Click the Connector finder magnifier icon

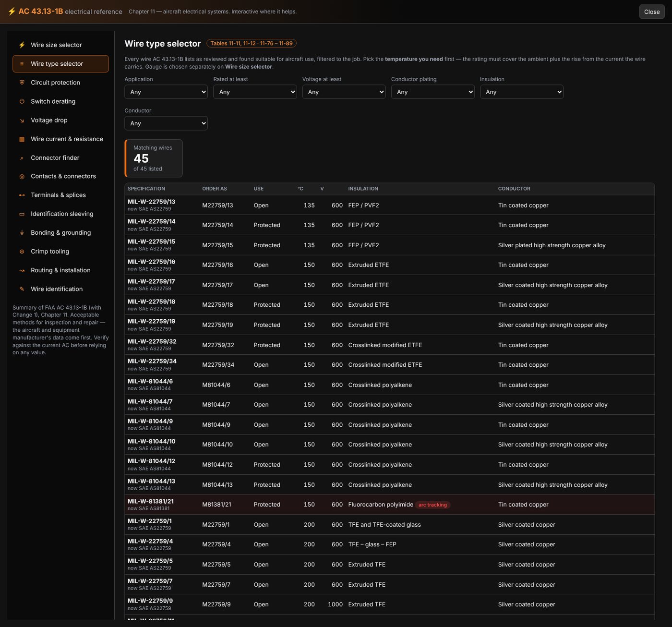pyautogui.click(x=22, y=158)
